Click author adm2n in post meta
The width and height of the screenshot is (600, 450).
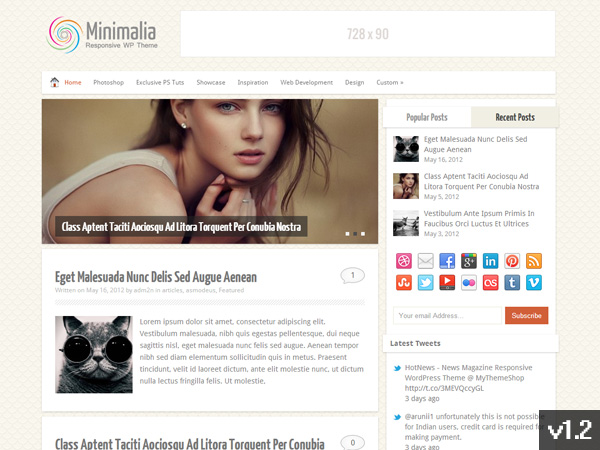(x=143, y=290)
